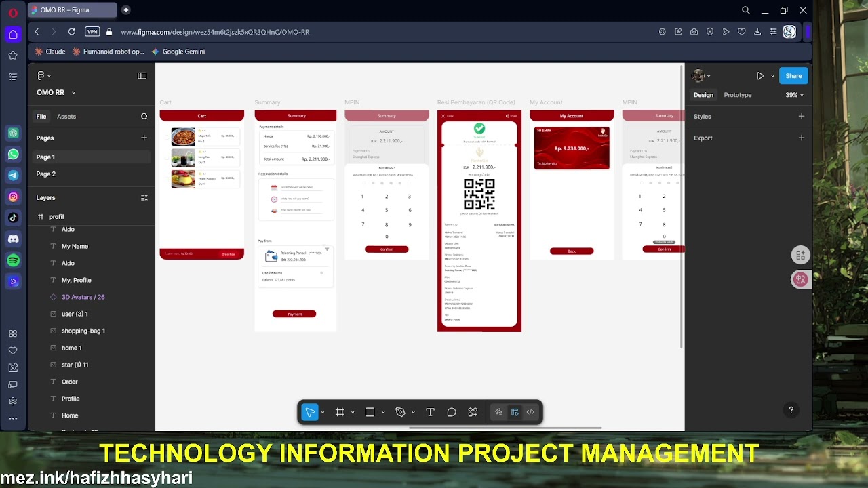The image size is (868, 488).
Task: Select the red saldo card in My Account
Action: (572, 148)
